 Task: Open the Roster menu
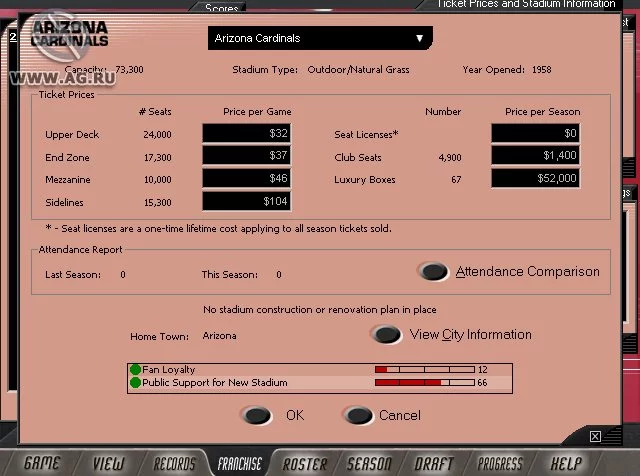coord(305,463)
